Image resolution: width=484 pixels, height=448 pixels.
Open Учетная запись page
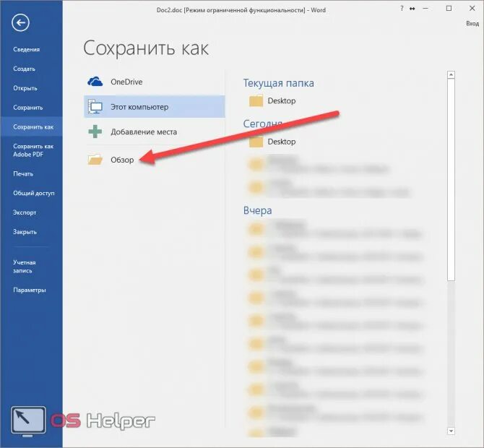click(25, 267)
